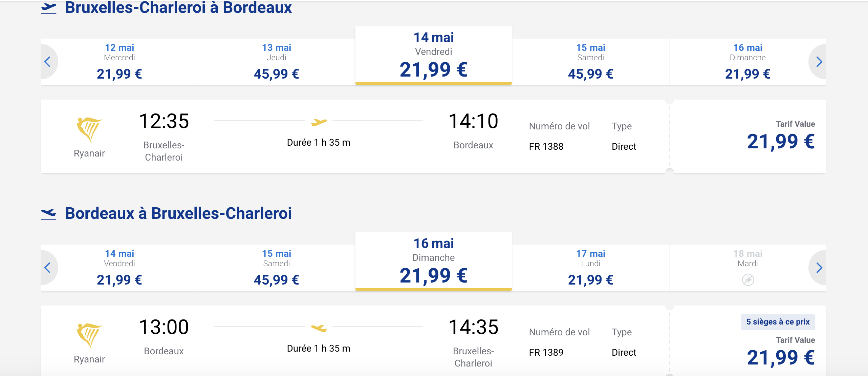This screenshot has height=376, width=868.
Task: Click the 5 sièges à ce prix badge
Action: [778, 322]
